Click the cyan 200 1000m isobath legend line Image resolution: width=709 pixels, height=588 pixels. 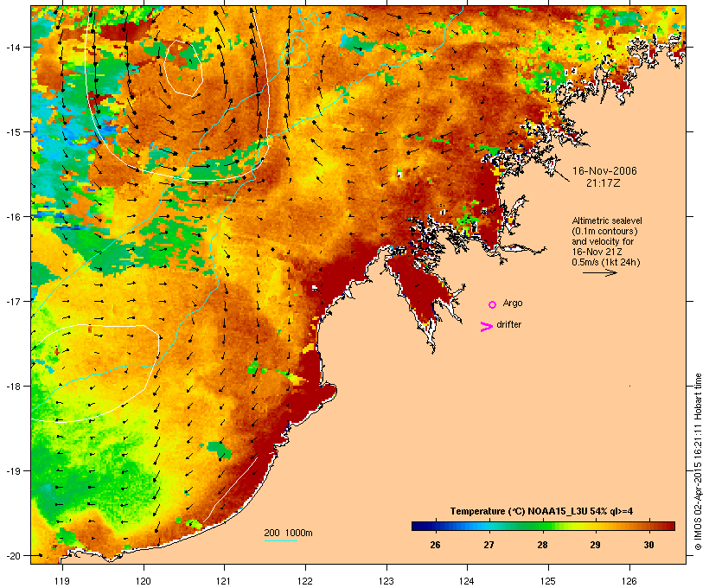click(281, 540)
